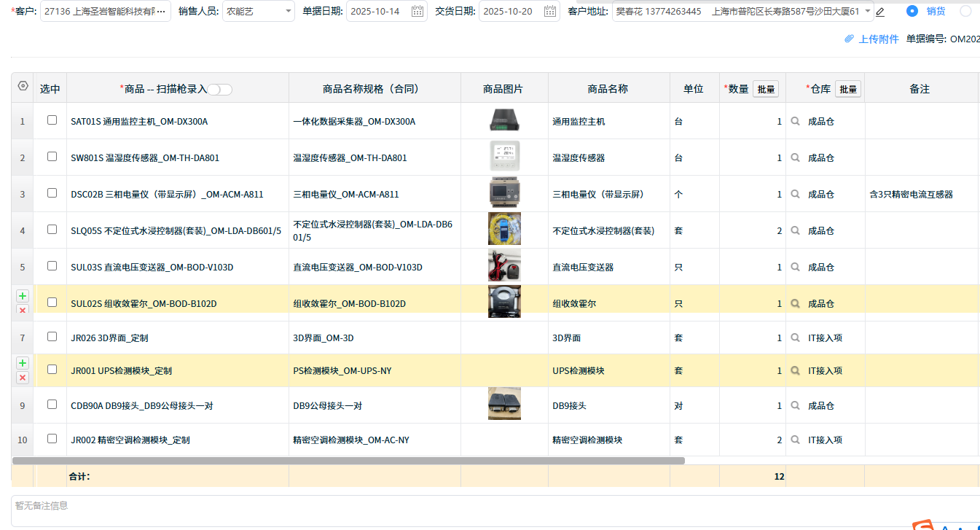Screen dimensions: 980x530
Task: Open calendar icon for delivery date
Action: click(x=550, y=12)
